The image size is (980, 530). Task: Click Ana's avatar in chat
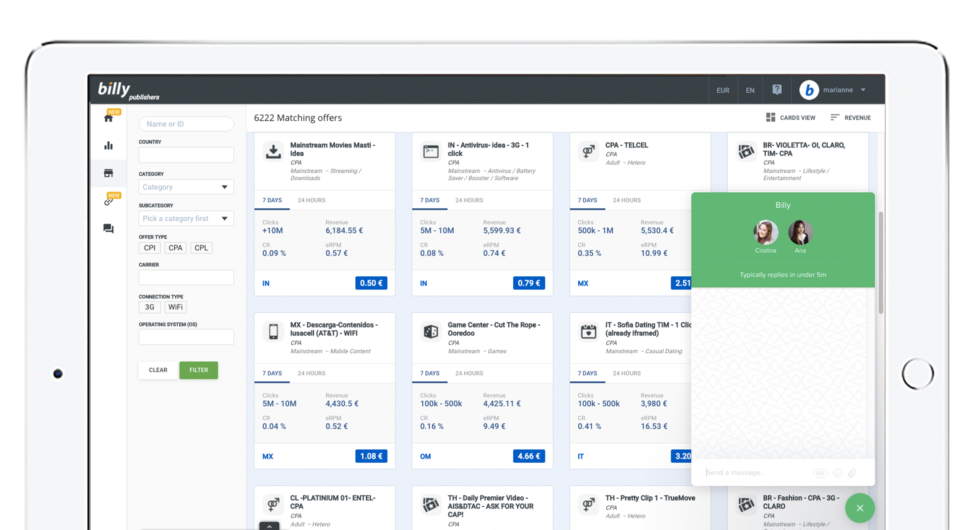[800, 232]
